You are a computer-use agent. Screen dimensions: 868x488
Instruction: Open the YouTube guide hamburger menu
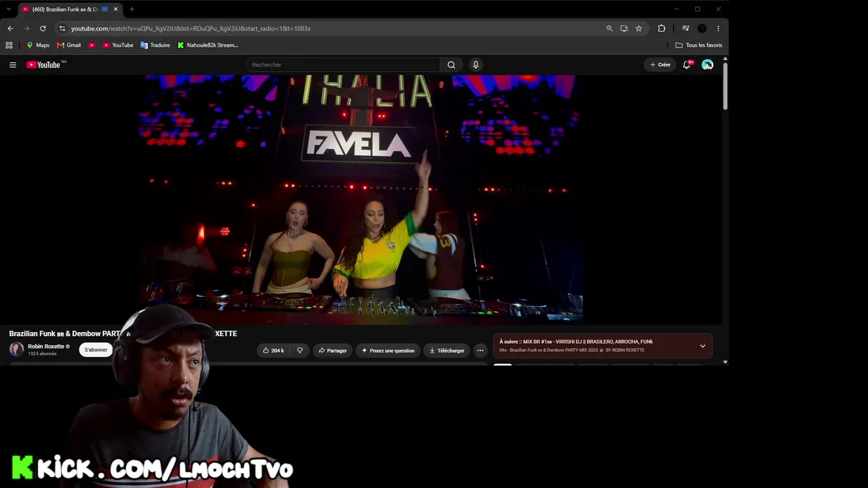(x=13, y=65)
